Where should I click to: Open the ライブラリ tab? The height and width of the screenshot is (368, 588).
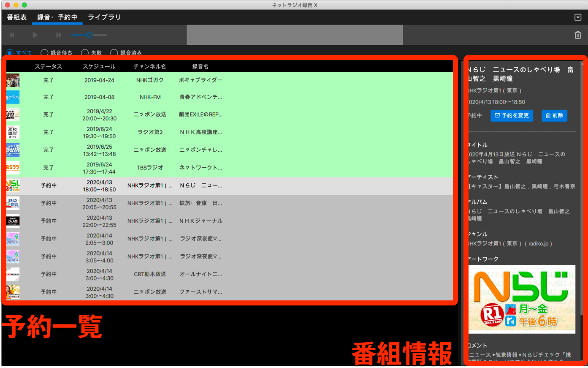(104, 17)
